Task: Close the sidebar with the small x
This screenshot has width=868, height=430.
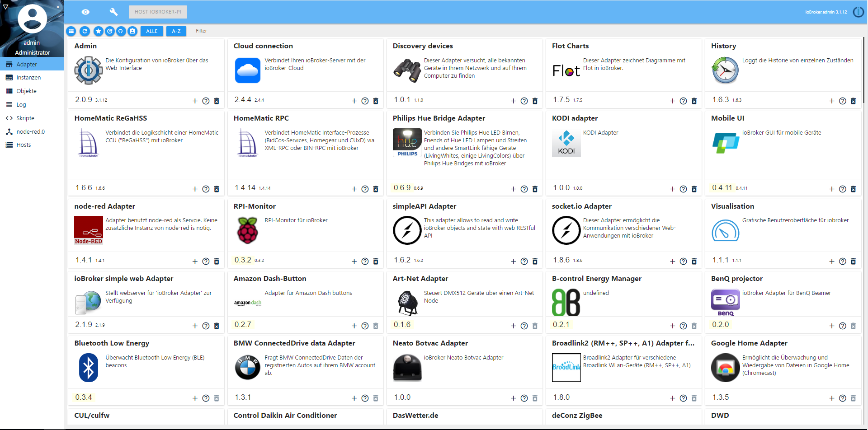Action: [x=58, y=7]
